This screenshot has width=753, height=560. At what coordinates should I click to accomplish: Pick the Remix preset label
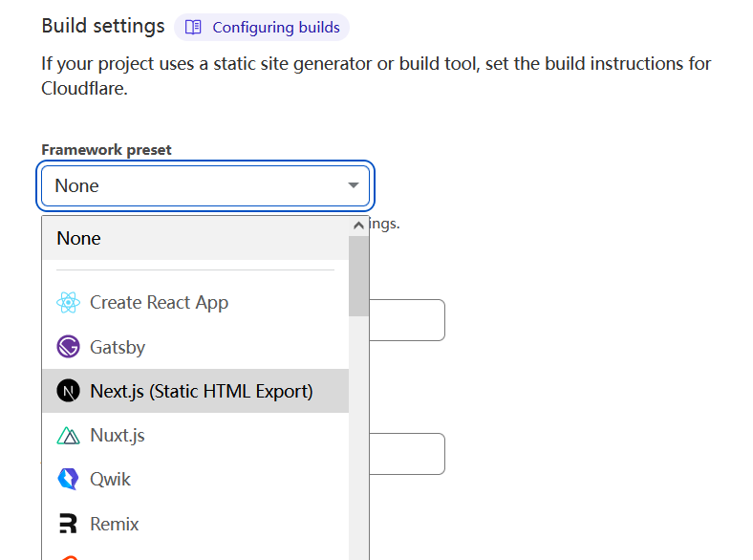coord(115,524)
